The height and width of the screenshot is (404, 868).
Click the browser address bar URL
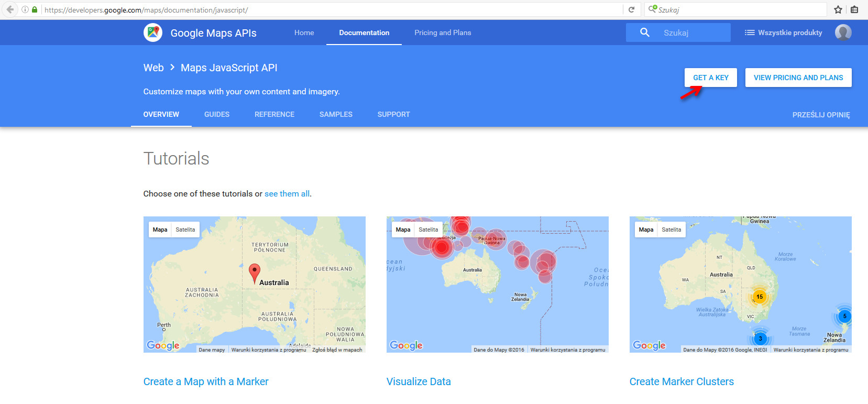[146, 10]
